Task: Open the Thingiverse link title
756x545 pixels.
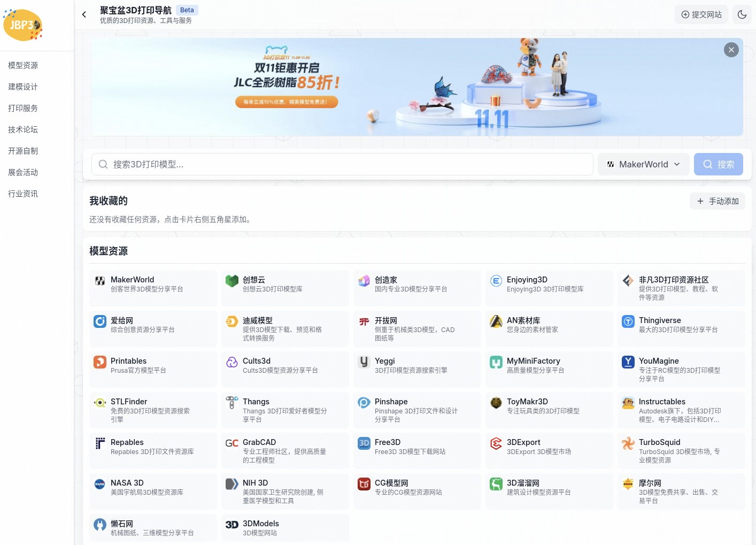Action: [660, 320]
